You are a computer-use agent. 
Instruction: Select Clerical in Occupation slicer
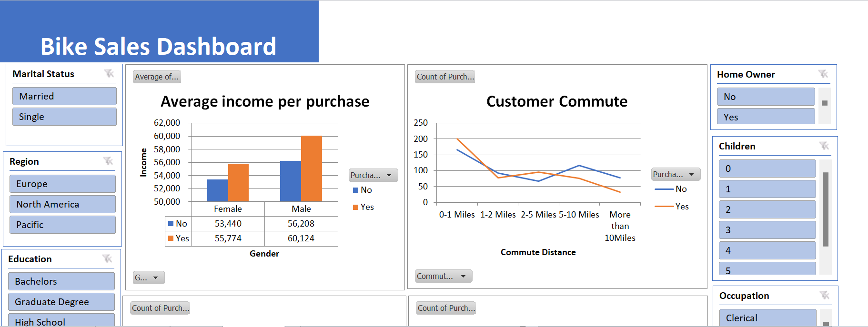coord(767,317)
